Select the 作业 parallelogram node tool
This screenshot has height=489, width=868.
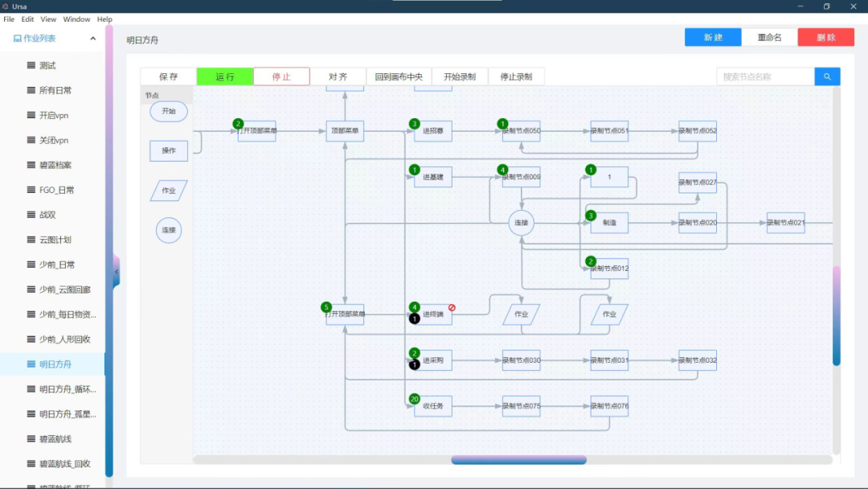pos(169,190)
